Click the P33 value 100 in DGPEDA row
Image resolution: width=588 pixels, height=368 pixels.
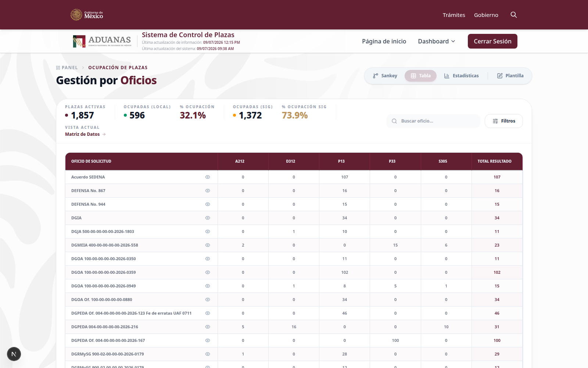395,340
